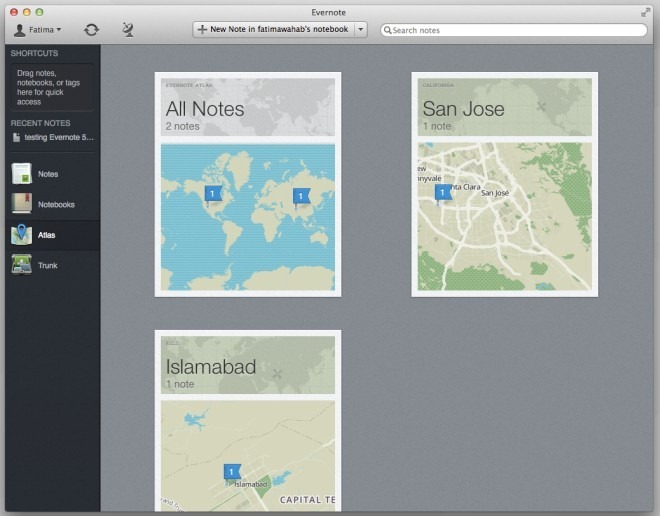
Task: Open the Islamabad atlas card header
Action: point(248,365)
